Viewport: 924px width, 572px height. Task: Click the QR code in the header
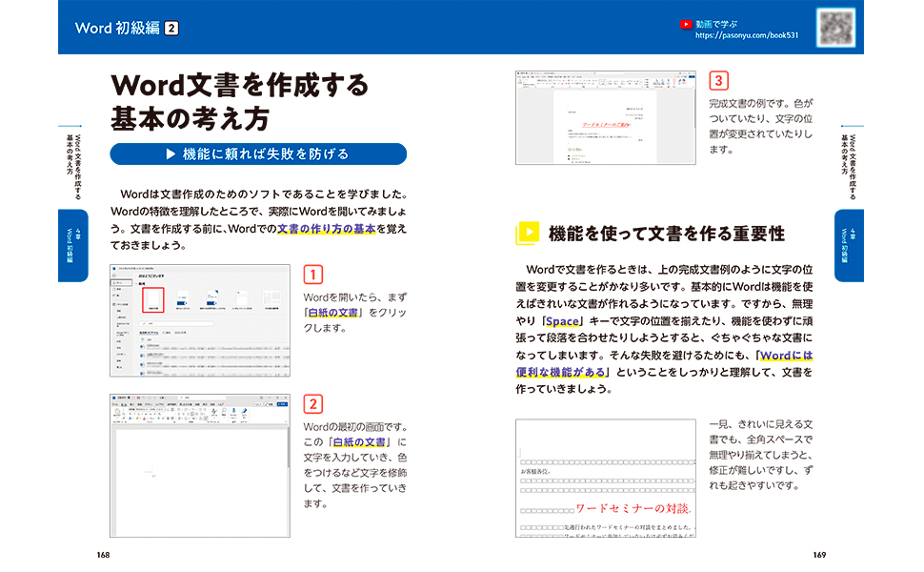(x=835, y=28)
